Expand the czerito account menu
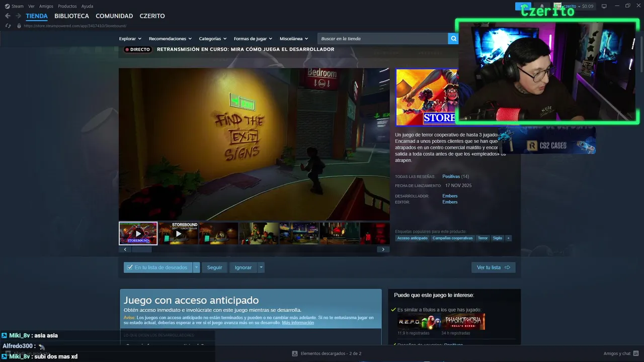This screenshot has height=362, width=644. click(x=571, y=6)
